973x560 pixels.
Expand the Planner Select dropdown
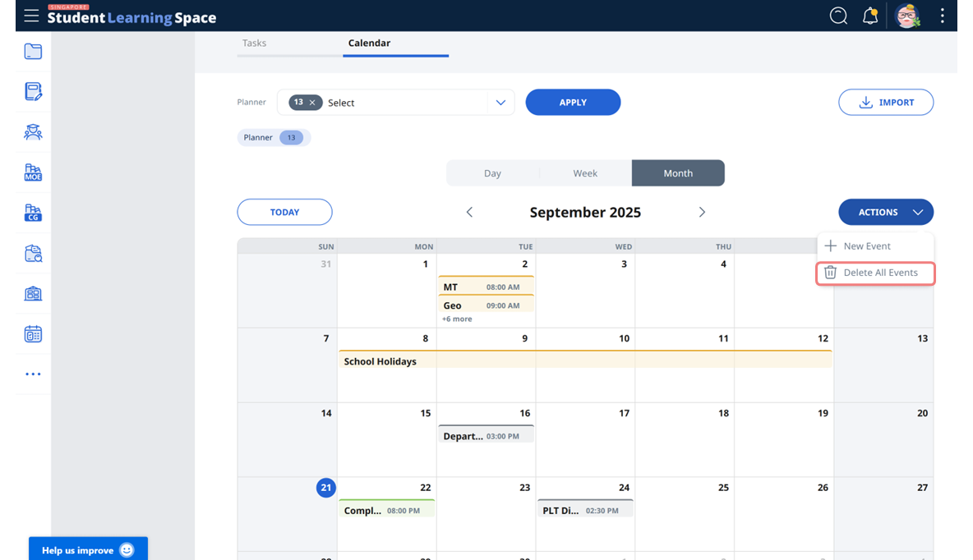coord(500,102)
